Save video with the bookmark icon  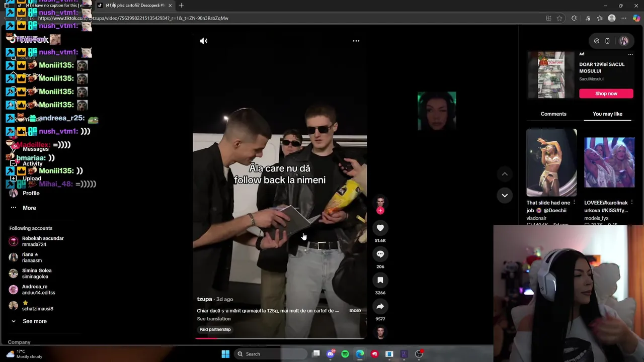click(x=380, y=280)
